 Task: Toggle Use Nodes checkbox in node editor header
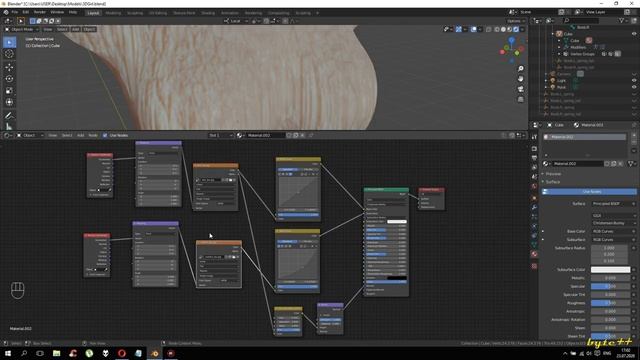[105, 135]
